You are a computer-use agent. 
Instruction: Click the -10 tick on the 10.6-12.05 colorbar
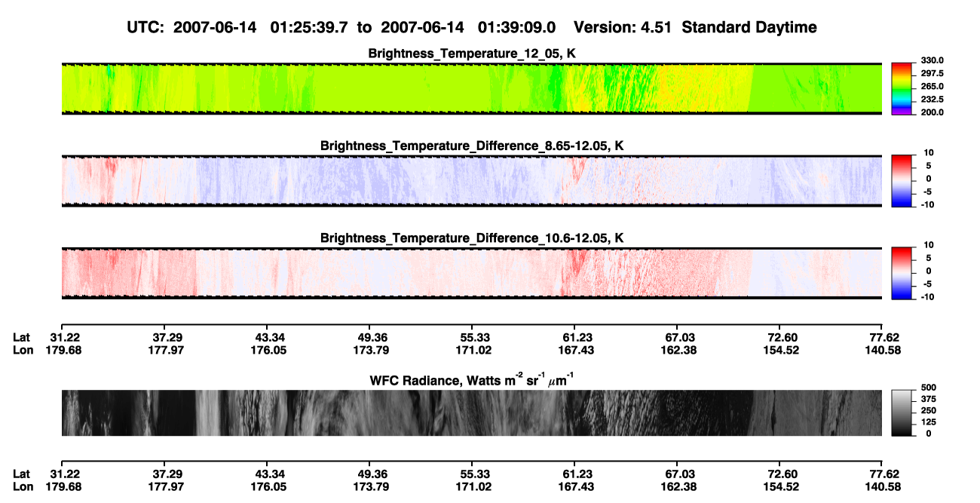pos(926,296)
